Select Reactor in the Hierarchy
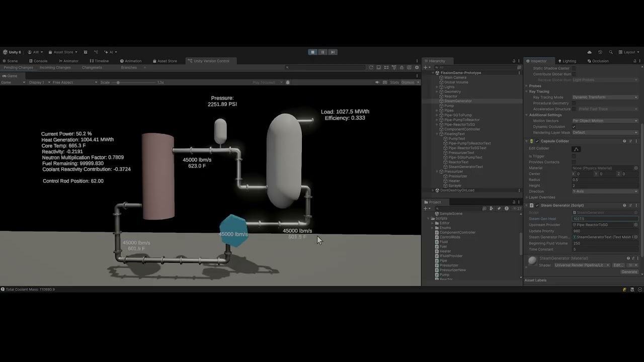Viewport: 644px width, 362px height. point(450,97)
